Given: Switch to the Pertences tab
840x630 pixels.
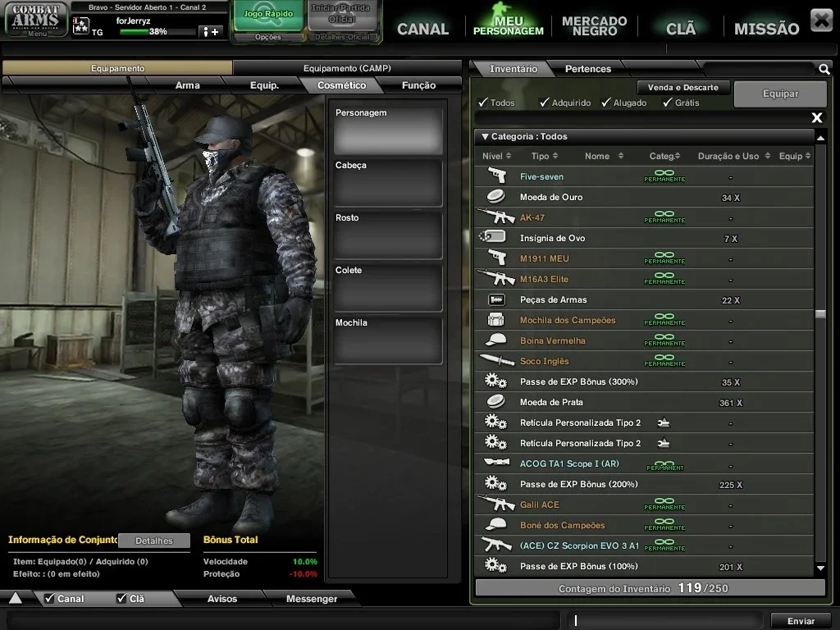Looking at the screenshot, I should click(x=587, y=69).
